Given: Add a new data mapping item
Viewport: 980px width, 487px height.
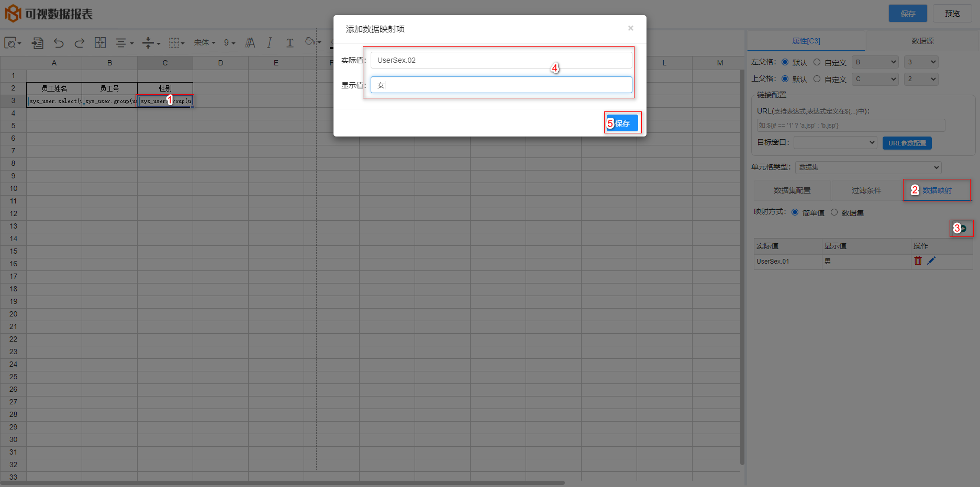Looking at the screenshot, I should point(963,228).
